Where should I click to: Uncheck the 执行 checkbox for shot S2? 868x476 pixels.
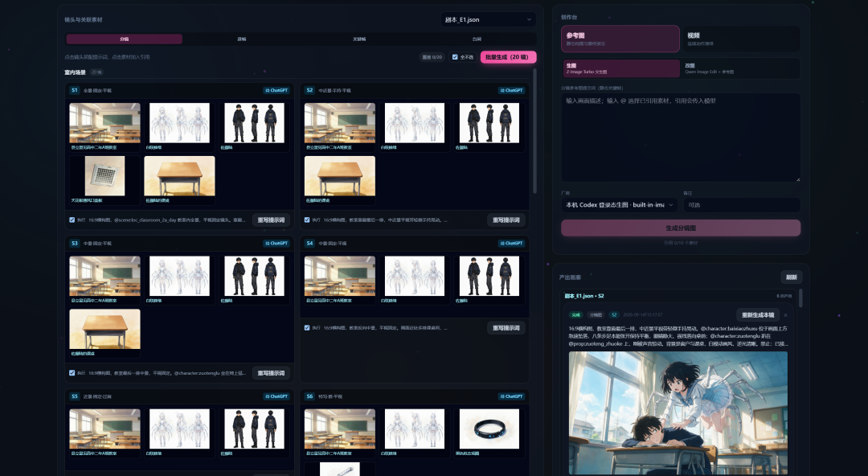pos(307,220)
